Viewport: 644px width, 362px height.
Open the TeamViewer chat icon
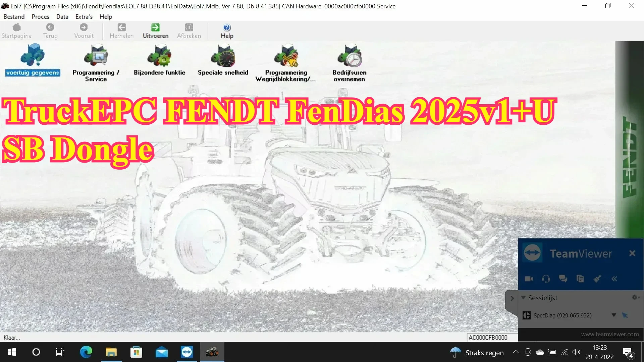tap(563, 279)
